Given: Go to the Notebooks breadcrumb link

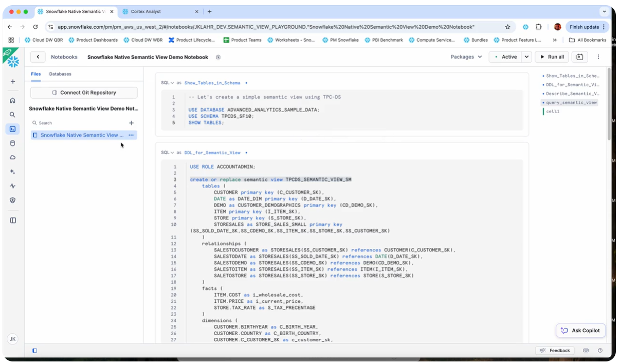Looking at the screenshot, I should pos(64,57).
